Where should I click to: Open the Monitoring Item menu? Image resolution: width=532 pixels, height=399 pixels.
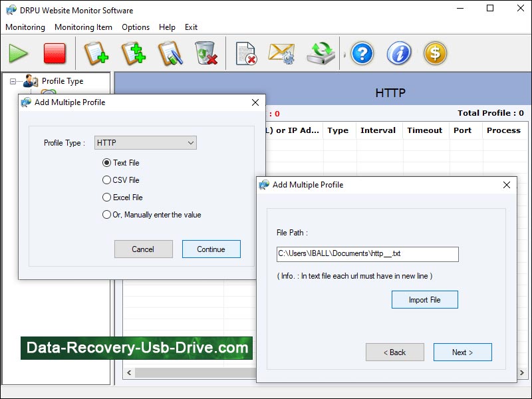[83, 27]
